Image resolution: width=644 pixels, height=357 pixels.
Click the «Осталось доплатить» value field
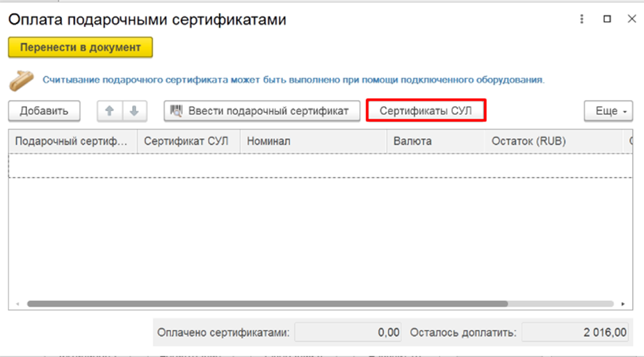tap(575, 333)
